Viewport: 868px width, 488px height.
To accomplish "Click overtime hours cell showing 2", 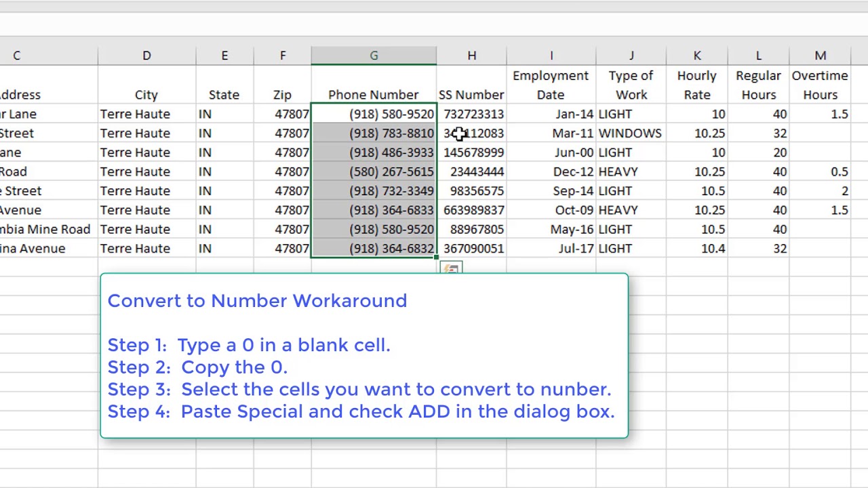I will 821,191.
